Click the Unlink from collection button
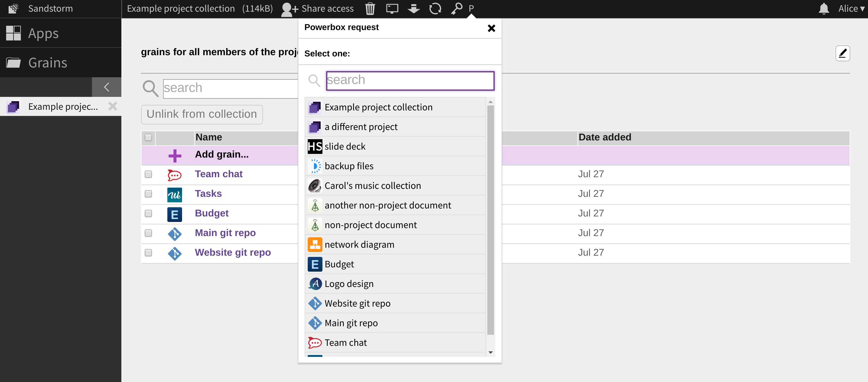The width and height of the screenshot is (868, 382). [201, 114]
